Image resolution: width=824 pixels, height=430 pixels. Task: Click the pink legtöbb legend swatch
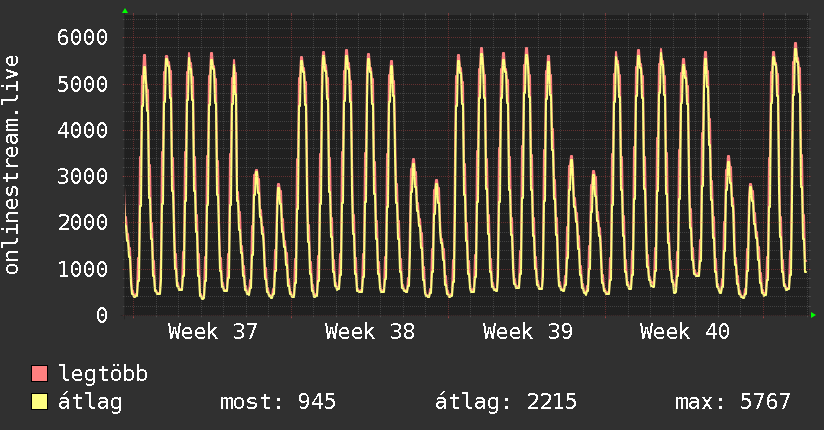click(x=39, y=374)
